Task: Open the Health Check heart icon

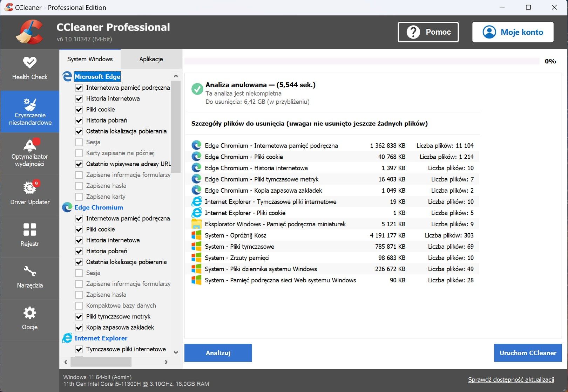Action: 30,63
